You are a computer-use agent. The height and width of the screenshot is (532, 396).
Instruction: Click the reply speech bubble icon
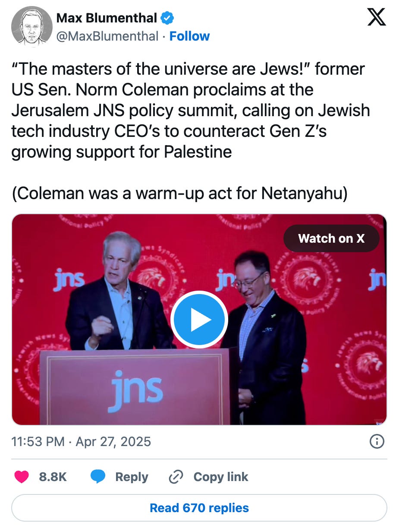point(97,477)
